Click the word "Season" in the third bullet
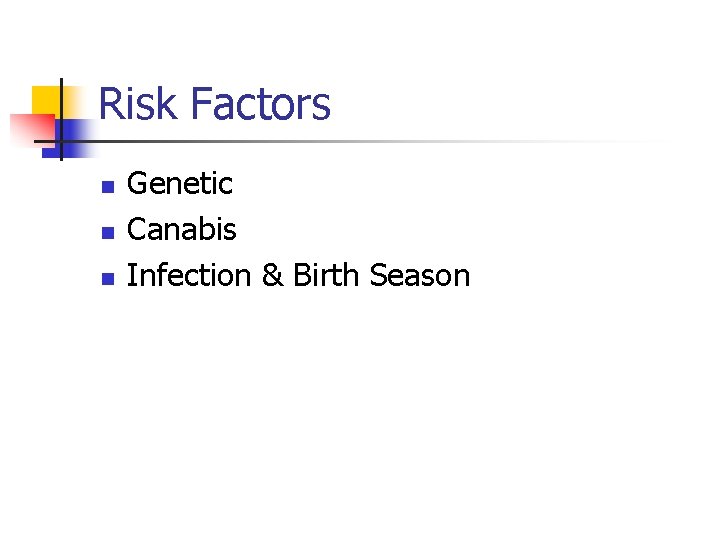Image resolution: width=720 pixels, height=540 pixels. (x=419, y=275)
